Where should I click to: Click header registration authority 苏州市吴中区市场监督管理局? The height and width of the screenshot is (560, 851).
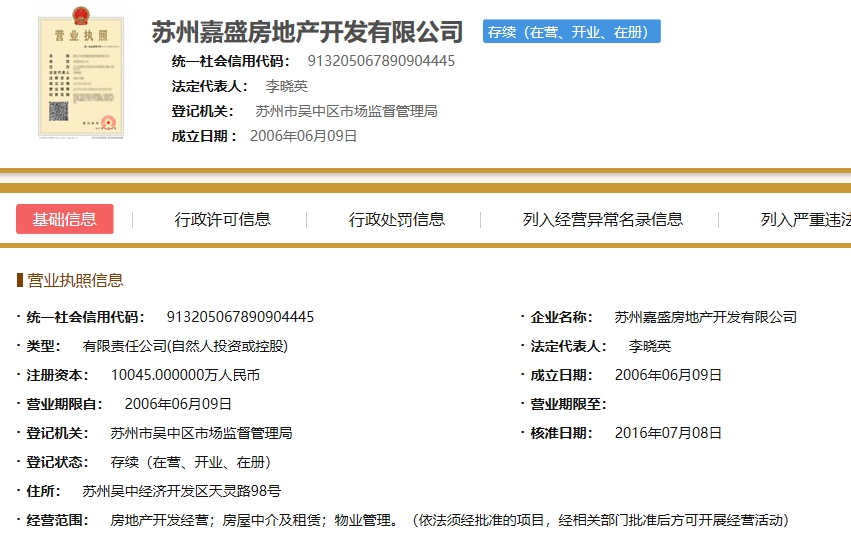point(346,111)
